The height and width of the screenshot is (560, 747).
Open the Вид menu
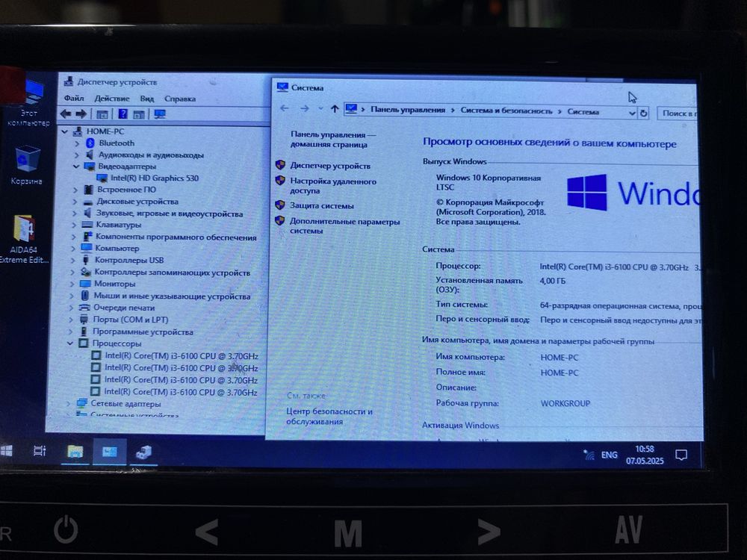[x=146, y=99]
